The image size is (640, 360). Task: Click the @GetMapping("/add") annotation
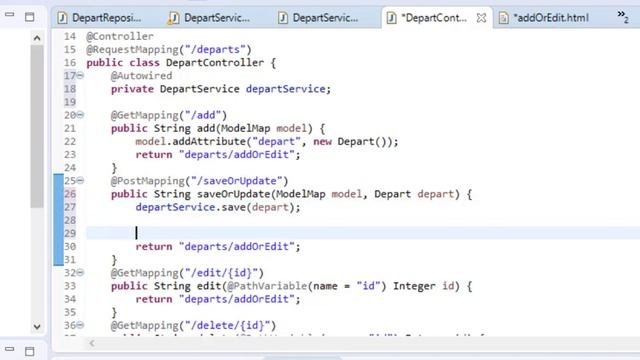coord(169,115)
